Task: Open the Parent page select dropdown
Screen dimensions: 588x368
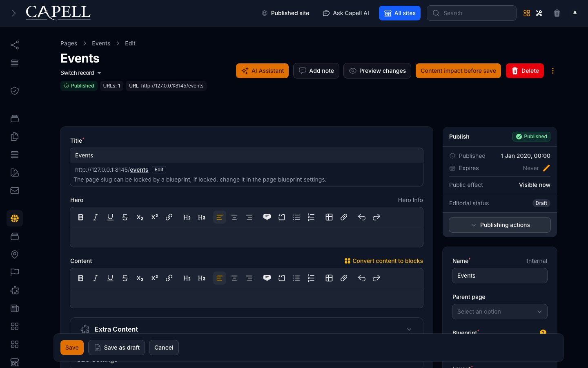Action: 500,312
